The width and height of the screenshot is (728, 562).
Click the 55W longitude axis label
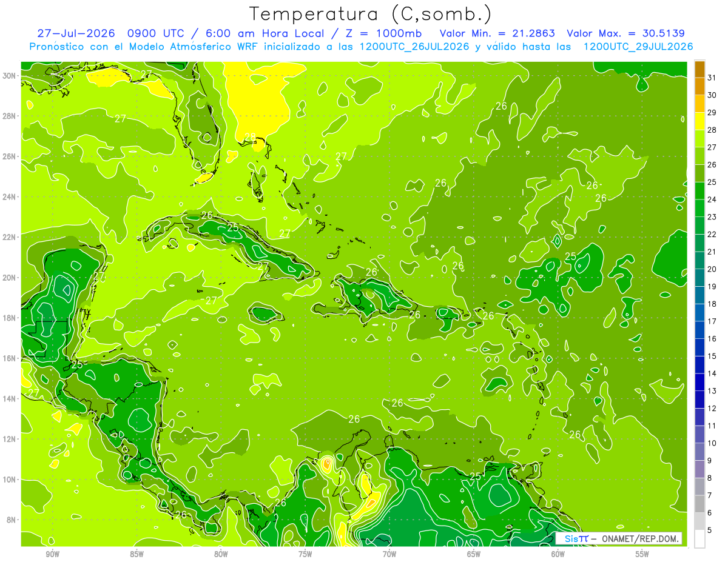(642, 554)
